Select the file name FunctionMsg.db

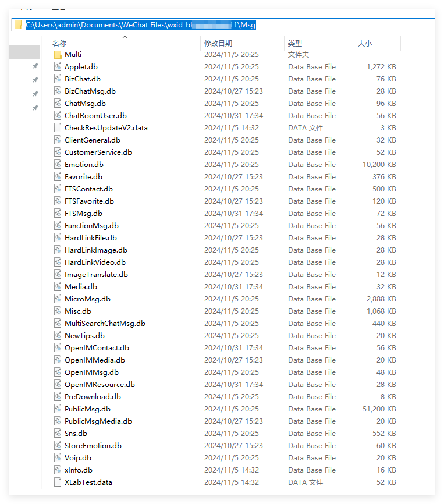coord(91,226)
